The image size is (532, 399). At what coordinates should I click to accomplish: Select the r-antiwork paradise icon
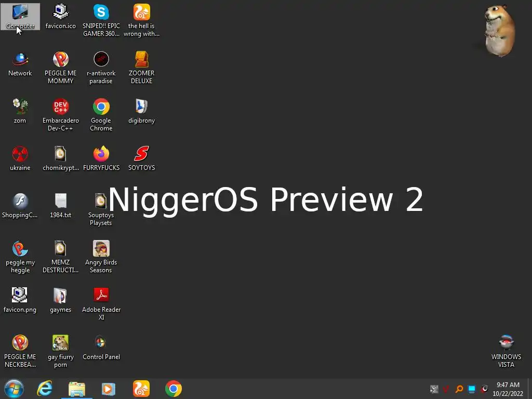click(101, 68)
